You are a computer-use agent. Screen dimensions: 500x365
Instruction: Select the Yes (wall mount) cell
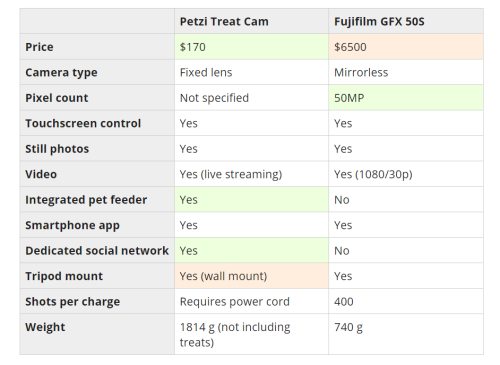pos(251,276)
